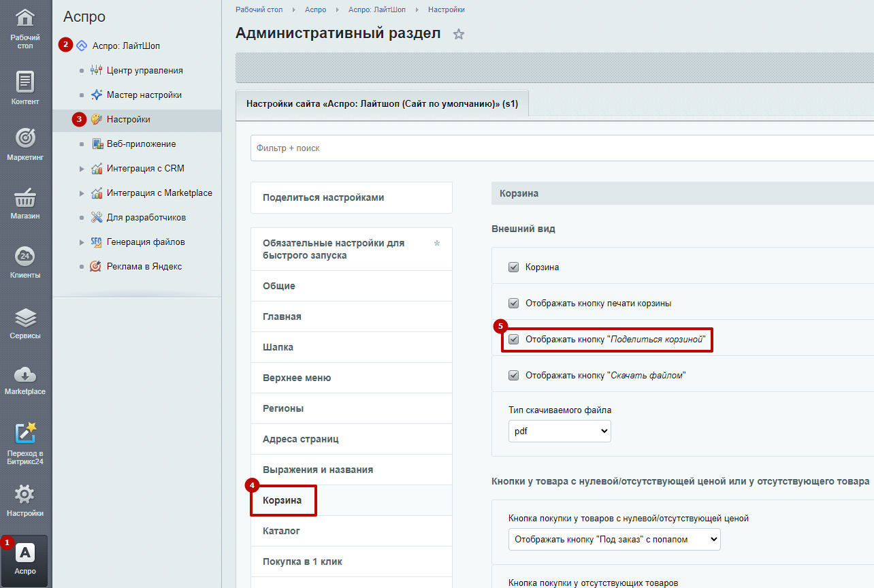Click into the Фильтр + поиск field
This screenshot has width=874, height=588.
tap(562, 148)
